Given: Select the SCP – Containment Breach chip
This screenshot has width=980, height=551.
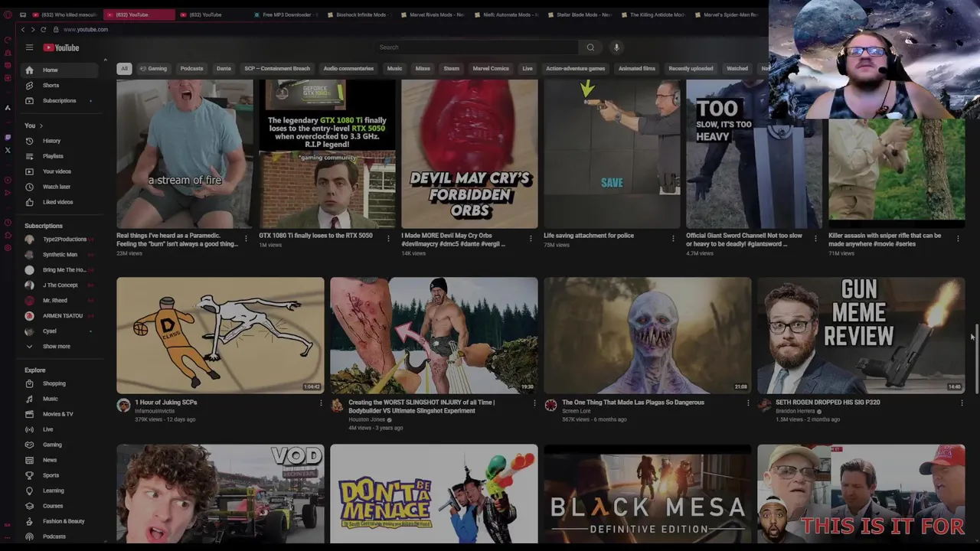Looking at the screenshot, I should point(277,69).
